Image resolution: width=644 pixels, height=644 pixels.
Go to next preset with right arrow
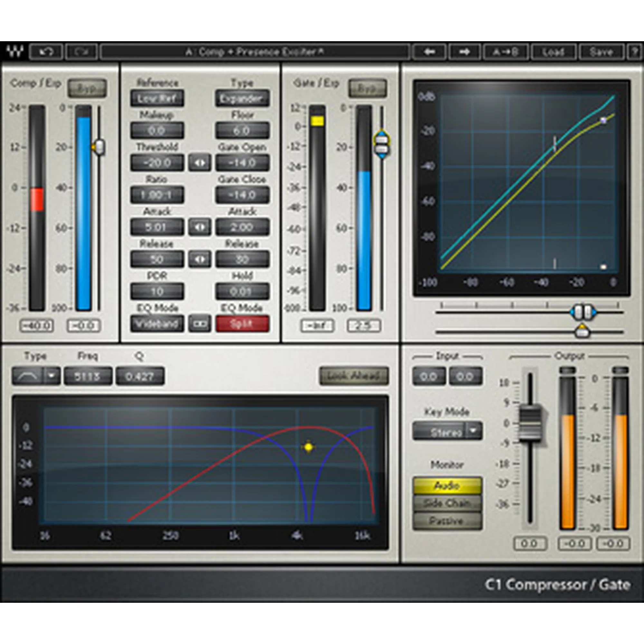[464, 52]
